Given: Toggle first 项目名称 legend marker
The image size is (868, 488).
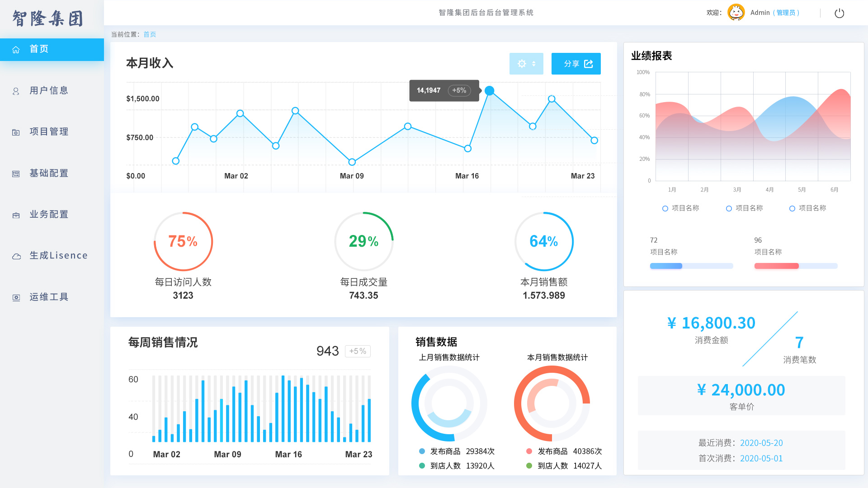Looking at the screenshot, I should 665,208.
